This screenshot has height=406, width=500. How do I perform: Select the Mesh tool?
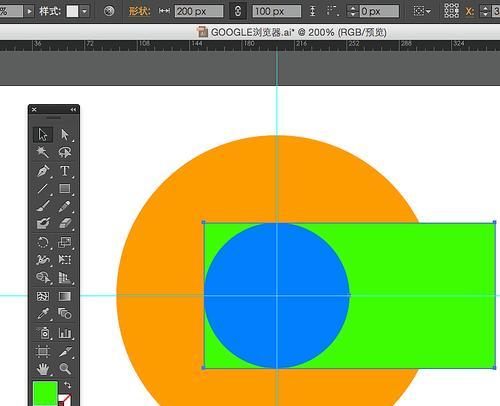[43, 296]
